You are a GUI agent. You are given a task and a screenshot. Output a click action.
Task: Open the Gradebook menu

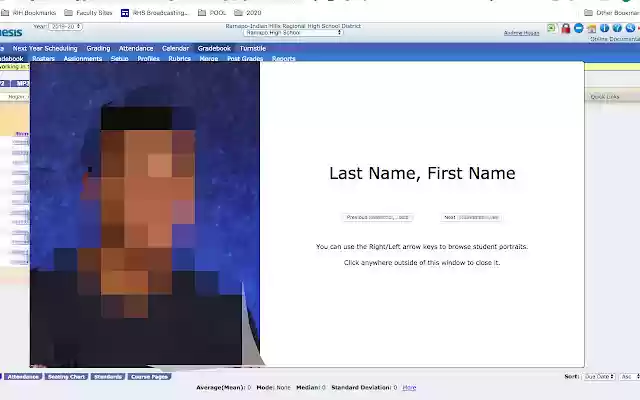click(214, 48)
